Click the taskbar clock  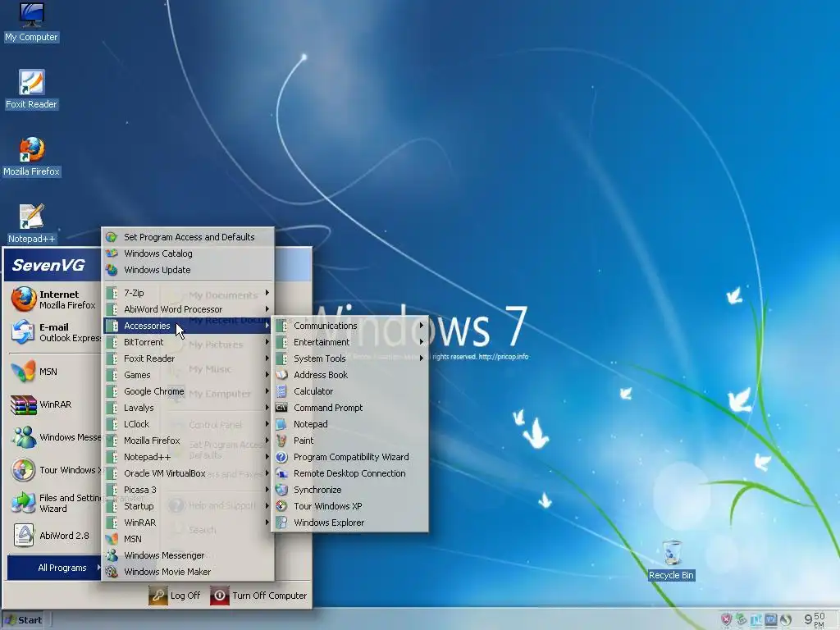click(x=815, y=620)
